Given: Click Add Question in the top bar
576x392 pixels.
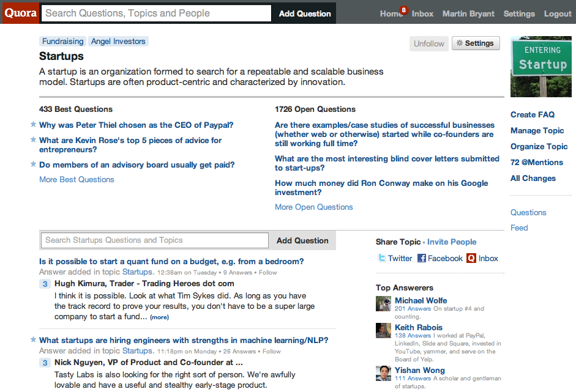Looking at the screenshot, I should click(x=305, y=13).
